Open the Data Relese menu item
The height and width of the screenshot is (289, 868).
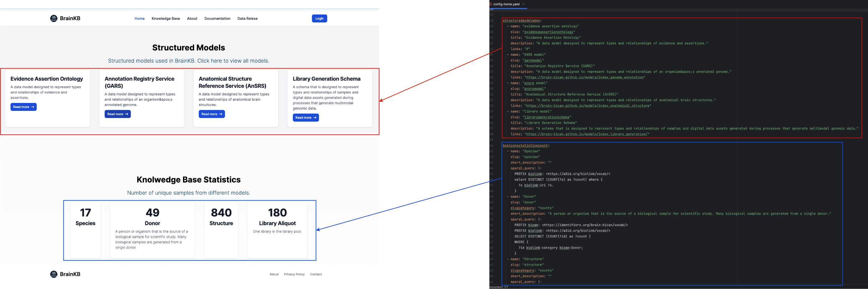pyautogui.click(x=247, y=19)
